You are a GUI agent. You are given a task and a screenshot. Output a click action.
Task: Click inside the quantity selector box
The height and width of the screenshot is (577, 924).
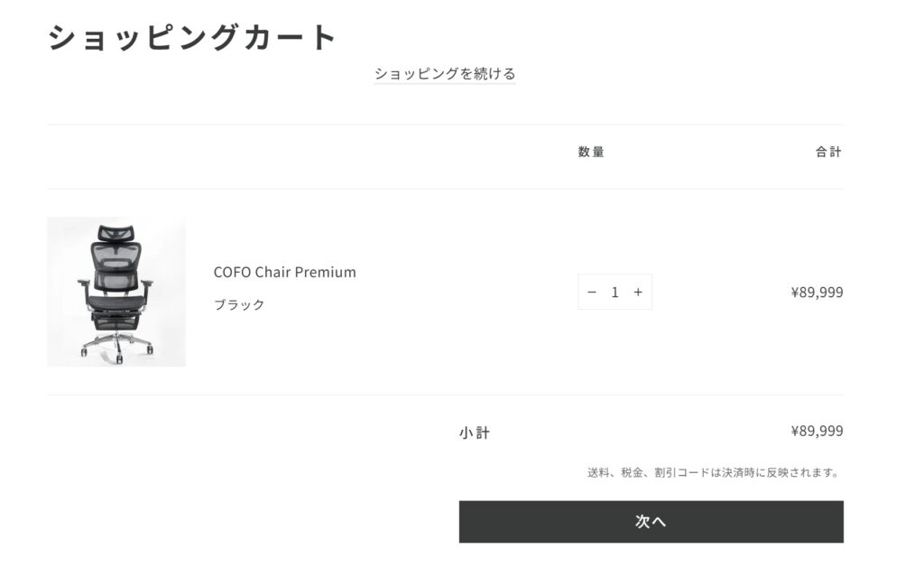(x=614, y=291)
